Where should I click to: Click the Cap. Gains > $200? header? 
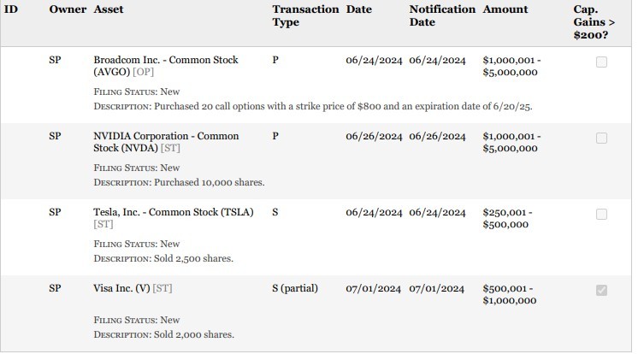coord(592,22)
